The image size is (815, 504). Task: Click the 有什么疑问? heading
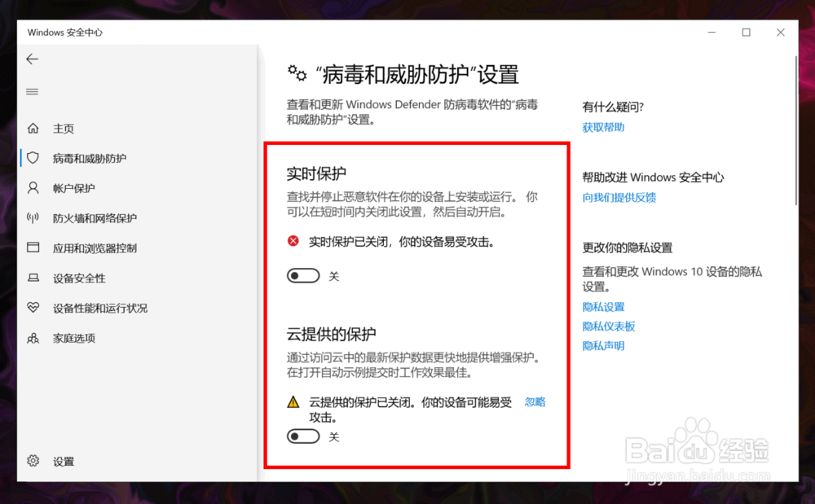tap(613, 107)
